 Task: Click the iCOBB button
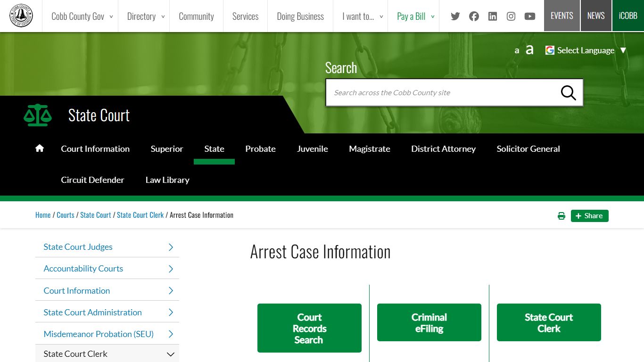pyautogui.click(x=628, y=16)
